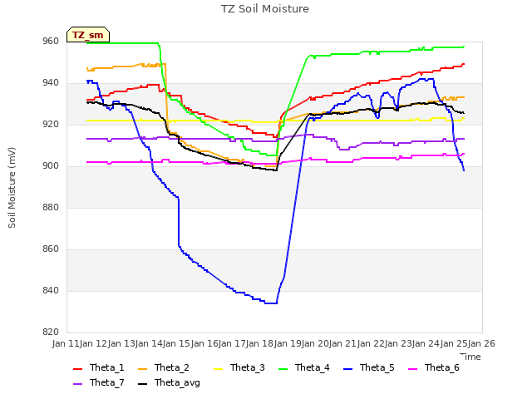Click the 940 y-axis tick label
The image size is (532, 399).
(x=51, y=83)
